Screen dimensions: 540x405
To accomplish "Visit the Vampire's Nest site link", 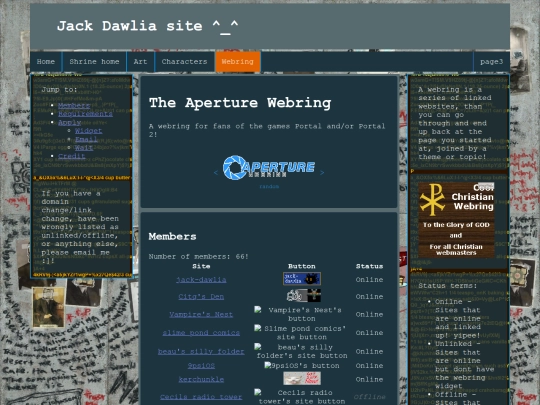I will click(x=201, y=314).
